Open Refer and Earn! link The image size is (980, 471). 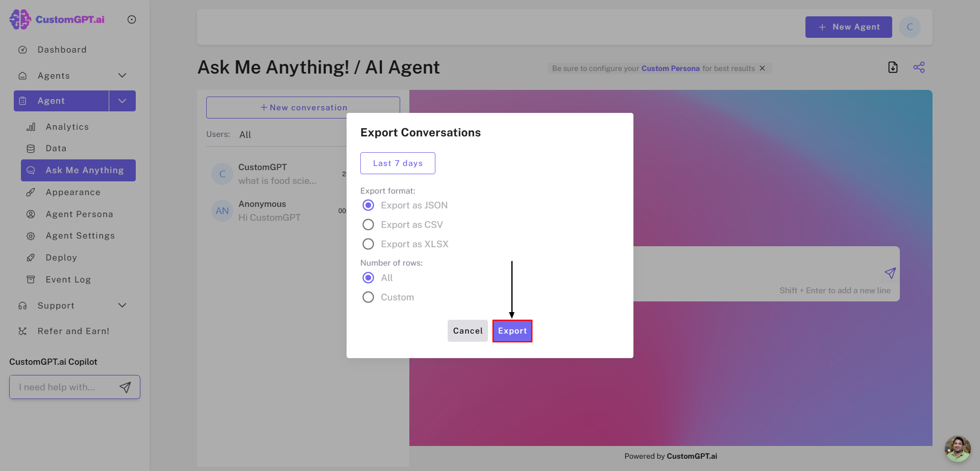73,331
